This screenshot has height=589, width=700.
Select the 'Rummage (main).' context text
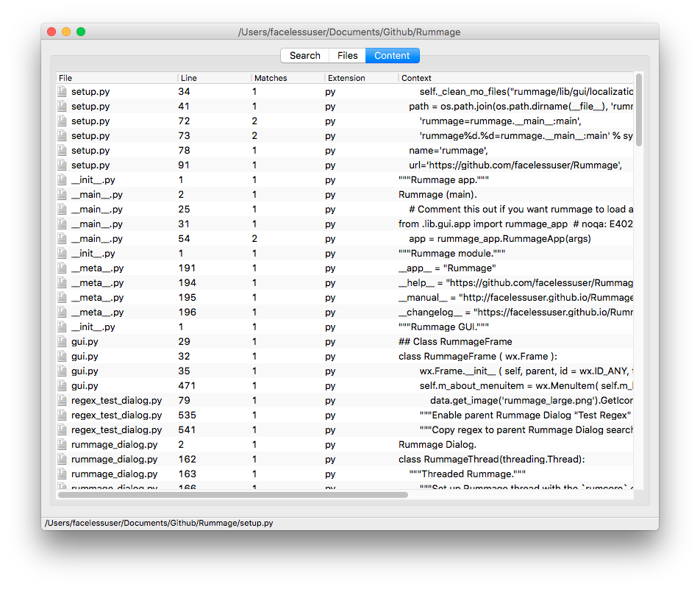(438, 195)
